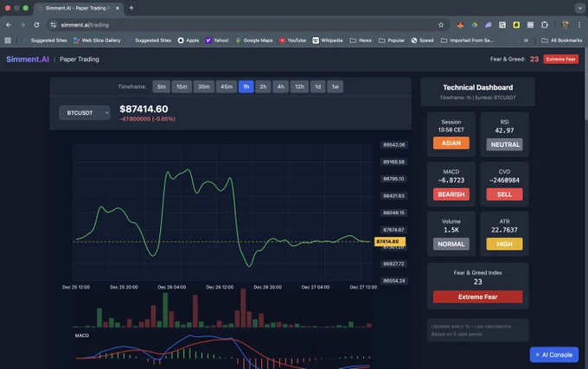Click the CVD value -2460984
Image resolution: width=588 pixels, height=369 pixels.
(504, 181)
